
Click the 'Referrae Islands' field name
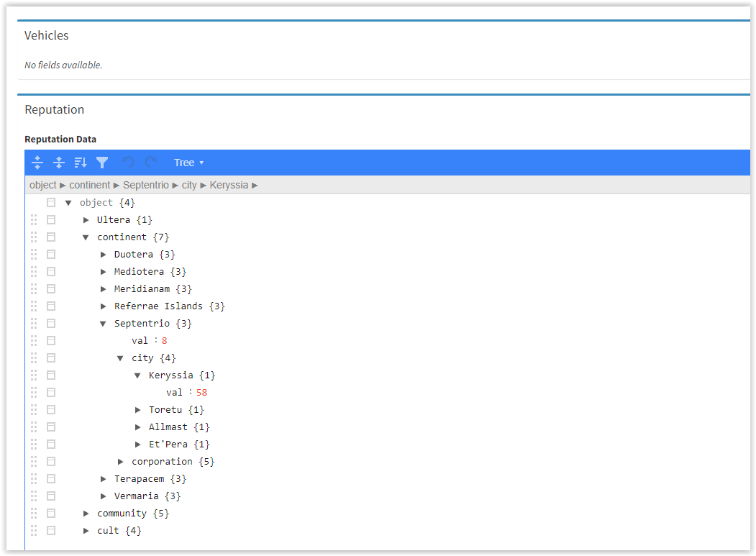click(158, 306)
